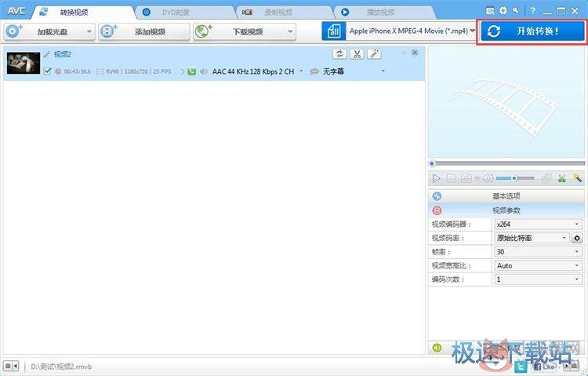Open the 原始比特率 bitrate dropdown
The image size is (588, 376).
(532, 238)
